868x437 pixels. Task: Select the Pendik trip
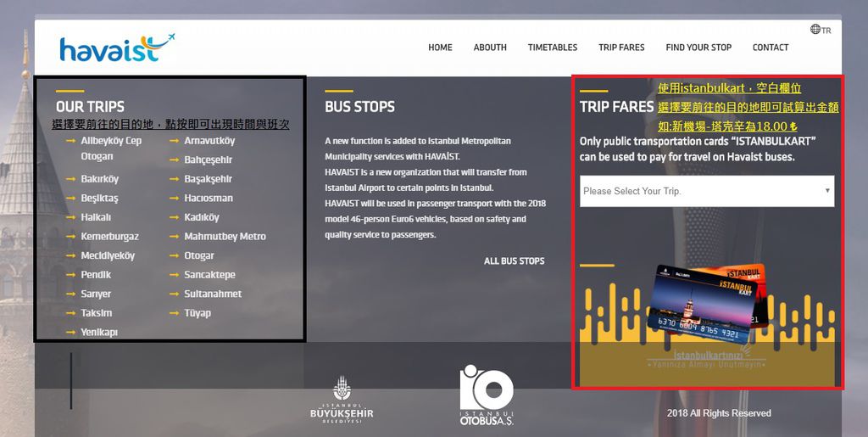coord(96,275)
